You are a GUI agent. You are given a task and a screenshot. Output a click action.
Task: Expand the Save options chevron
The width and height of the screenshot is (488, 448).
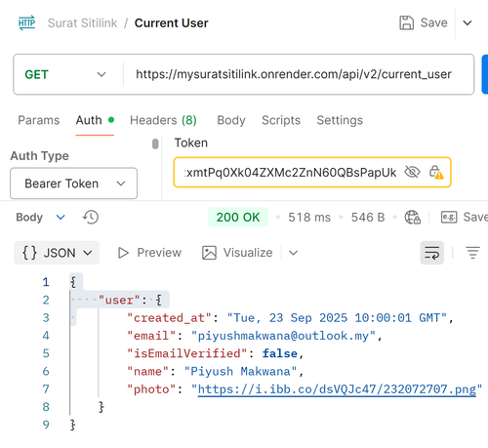pyautogui.click(x=468, y=23)
